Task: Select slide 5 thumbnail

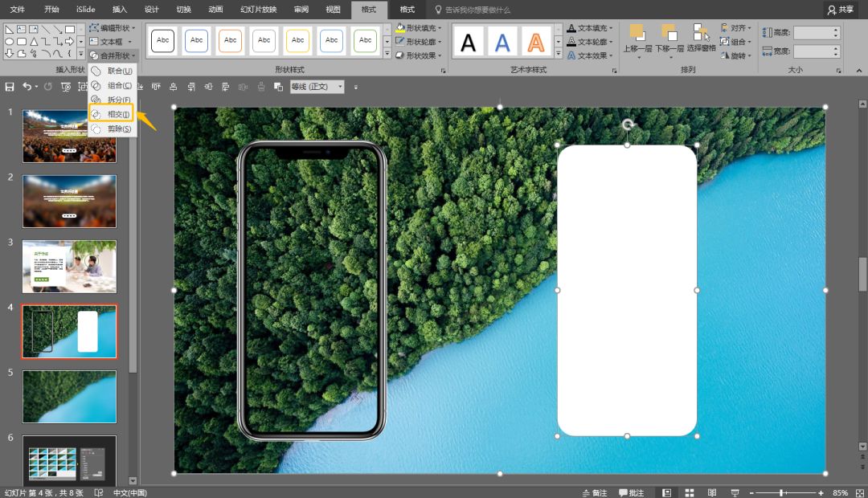Action: coord(69,397)
